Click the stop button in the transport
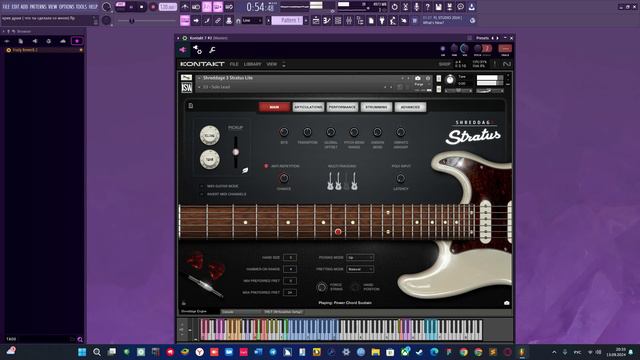 [142, 7]
